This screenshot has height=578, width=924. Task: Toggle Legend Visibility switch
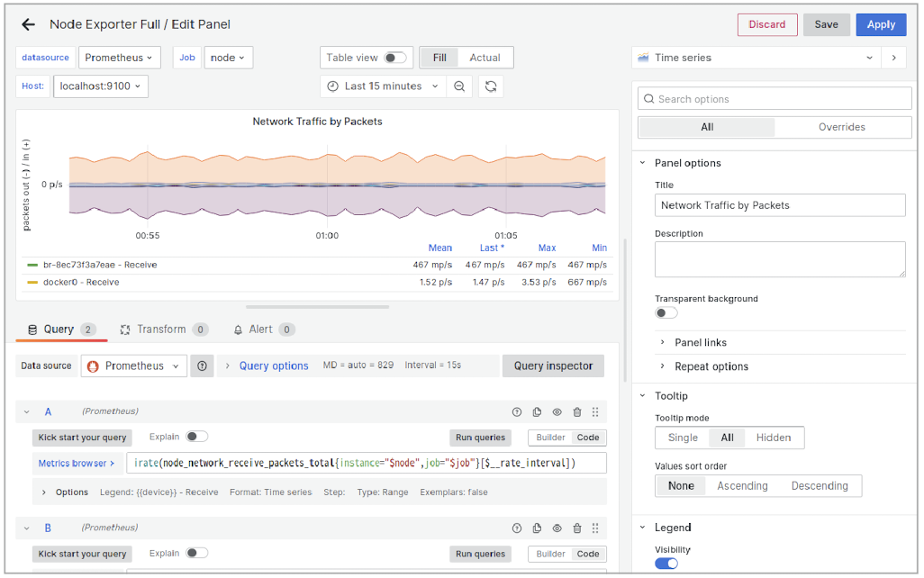[x=666, y=564]
